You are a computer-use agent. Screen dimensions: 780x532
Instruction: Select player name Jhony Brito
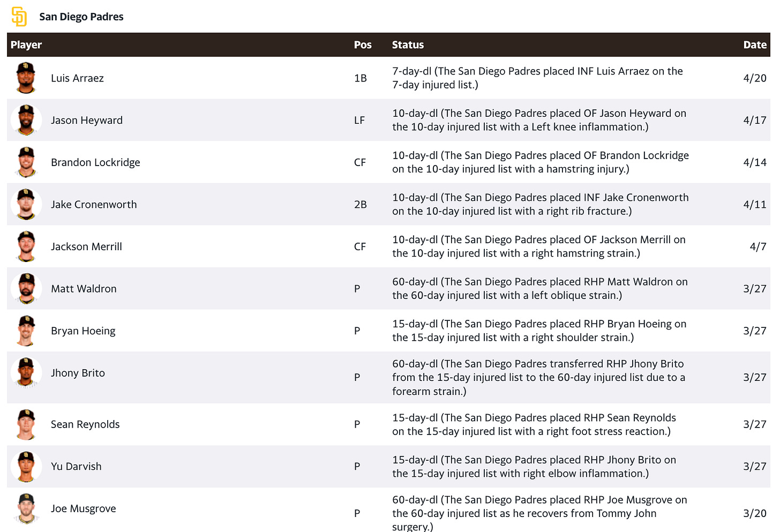pos(78,373)
